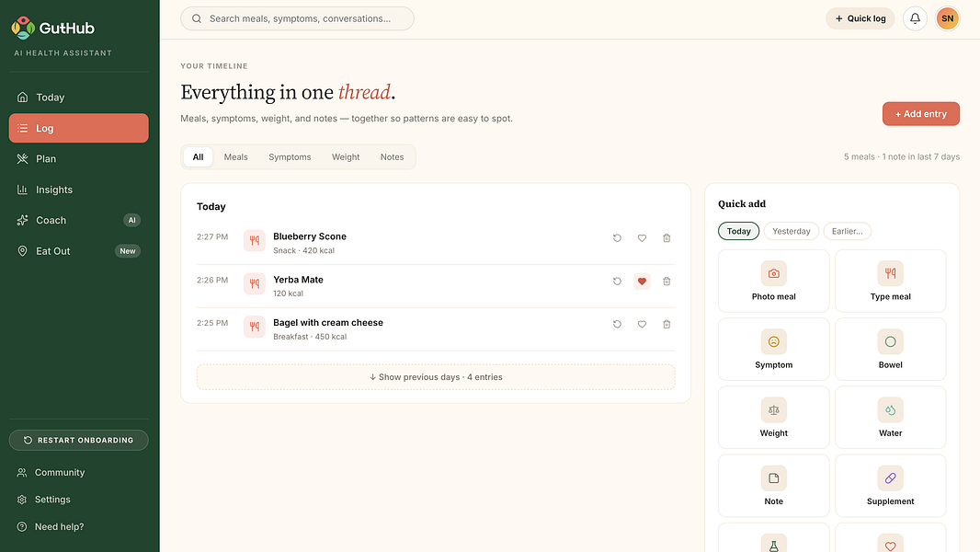Click the Quick log button
The width and height of the screenshot is (980, 552).
tap(860, 18)
